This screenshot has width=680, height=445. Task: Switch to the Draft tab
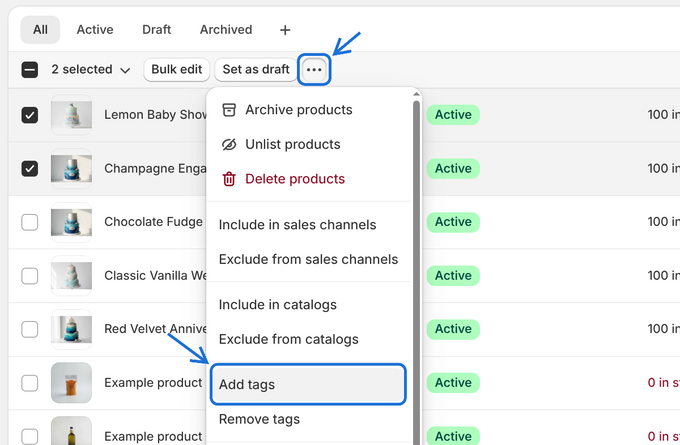[x=156, y=30]
